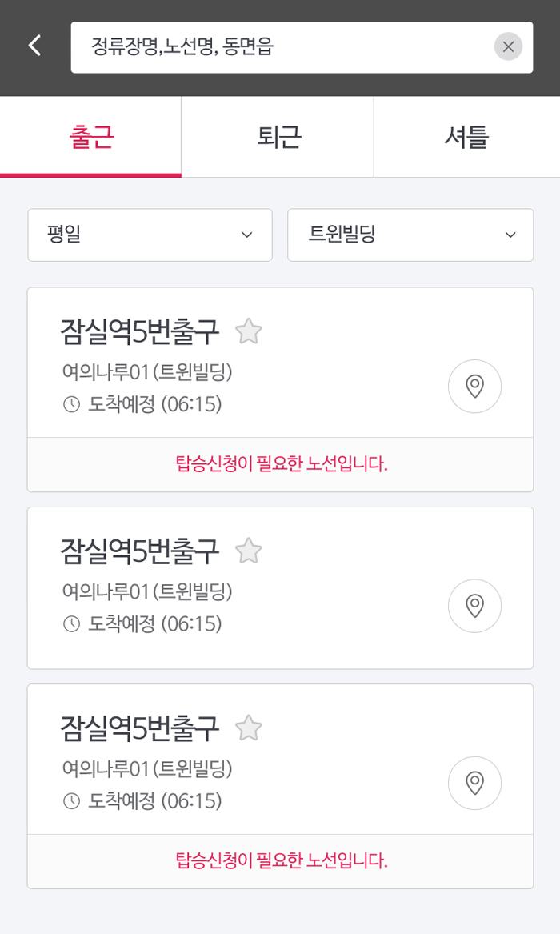The height and width of the screenshot is (934, 560).
Task: Star the third 잠실역5번출구 stop
Action: pyautogui.click(x=249, y=728)
